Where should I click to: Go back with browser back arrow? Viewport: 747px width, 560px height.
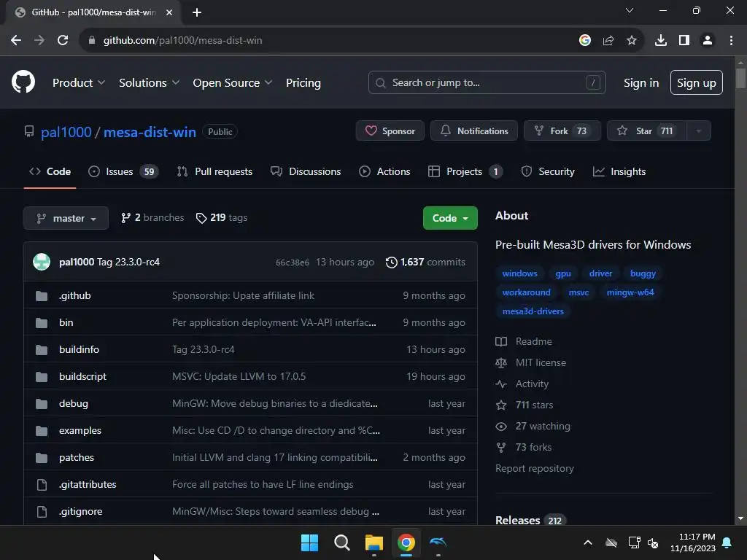tap(16, 41)
